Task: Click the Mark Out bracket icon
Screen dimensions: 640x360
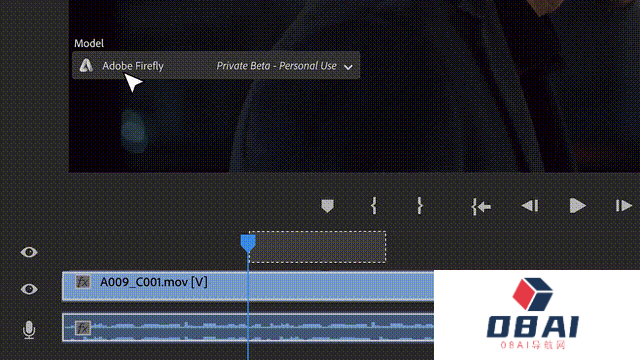Action: (x=420, y=206)
